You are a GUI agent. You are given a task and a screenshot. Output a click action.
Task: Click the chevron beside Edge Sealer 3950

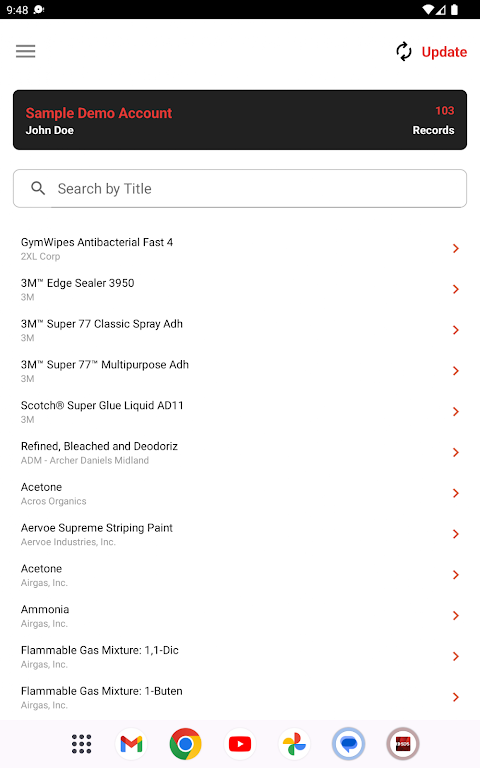pyautogui.click(x=456, y=289)
